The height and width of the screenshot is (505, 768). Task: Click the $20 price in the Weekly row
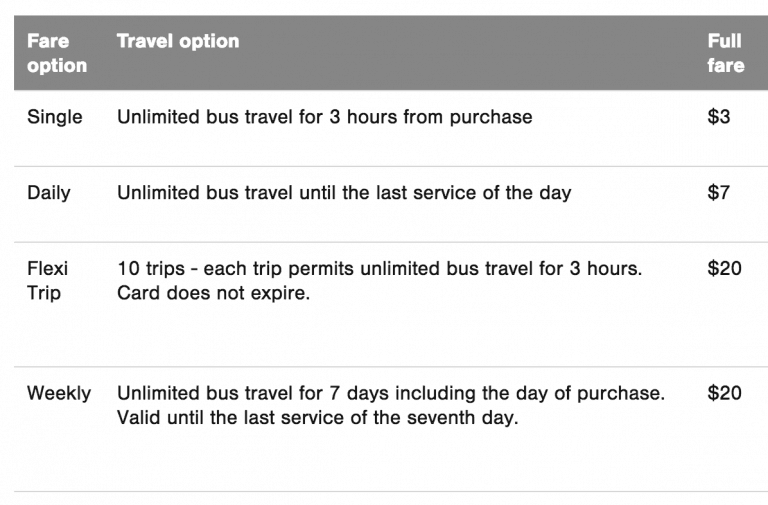tap(724, 393)
